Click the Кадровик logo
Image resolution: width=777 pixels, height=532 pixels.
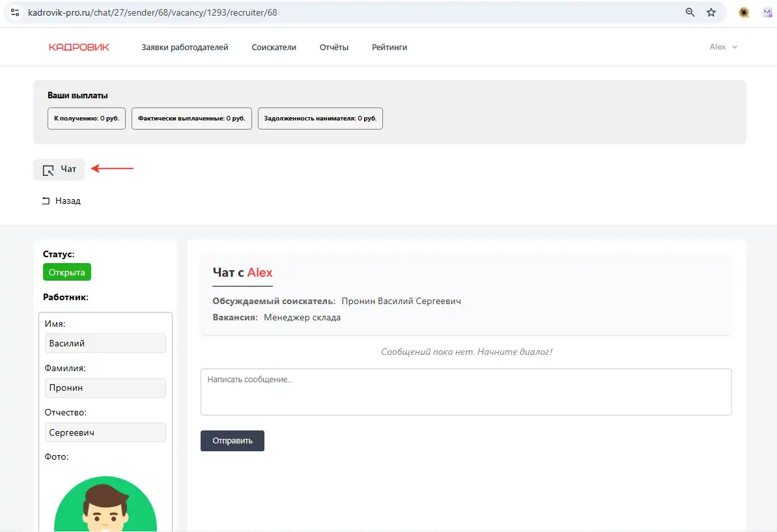[79, 47]
